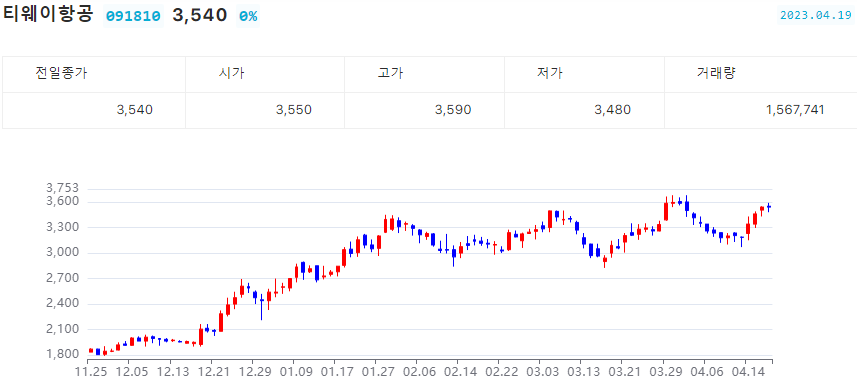The image size is (857, 382).
Task: Click the 3,753 y-axis label
Action: coord(62,189)
